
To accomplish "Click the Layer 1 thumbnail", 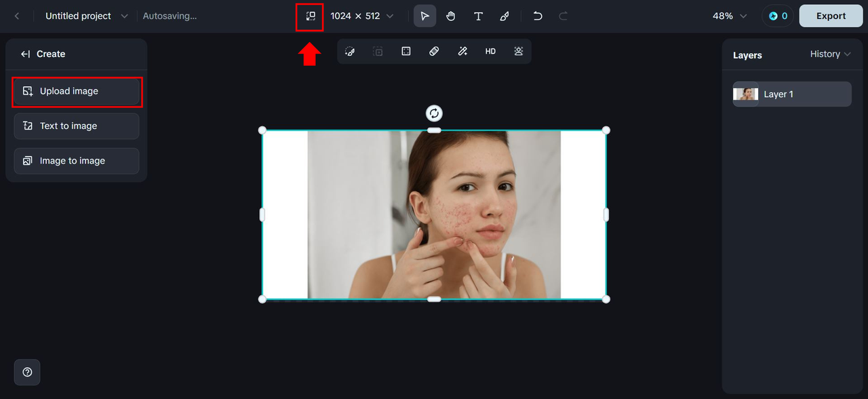I will tap(746, 94).
